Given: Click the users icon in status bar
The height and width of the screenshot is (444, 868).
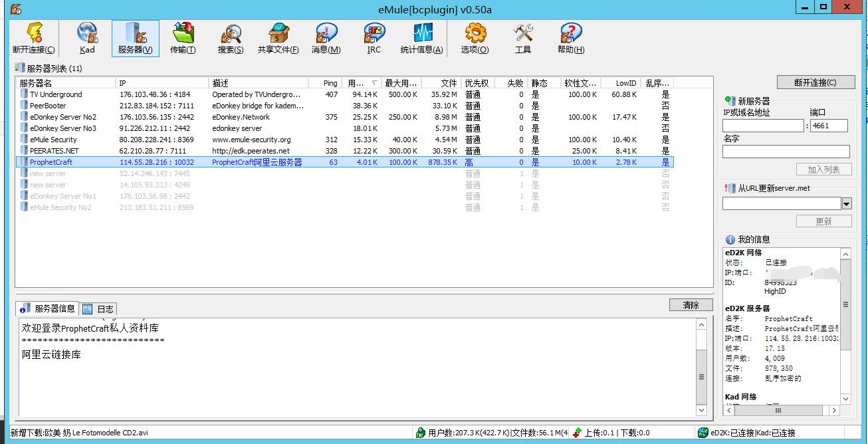Looking at the screenshot, I should (x=420, y=433).
